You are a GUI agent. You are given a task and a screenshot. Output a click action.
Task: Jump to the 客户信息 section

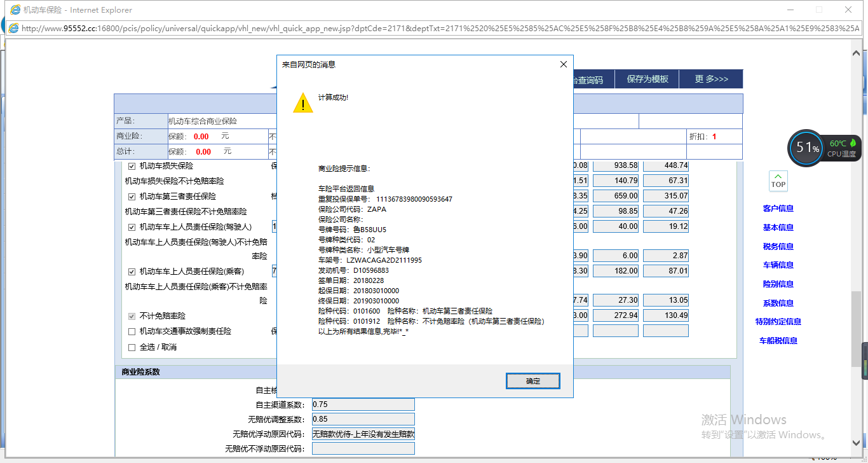coord(778,209)
